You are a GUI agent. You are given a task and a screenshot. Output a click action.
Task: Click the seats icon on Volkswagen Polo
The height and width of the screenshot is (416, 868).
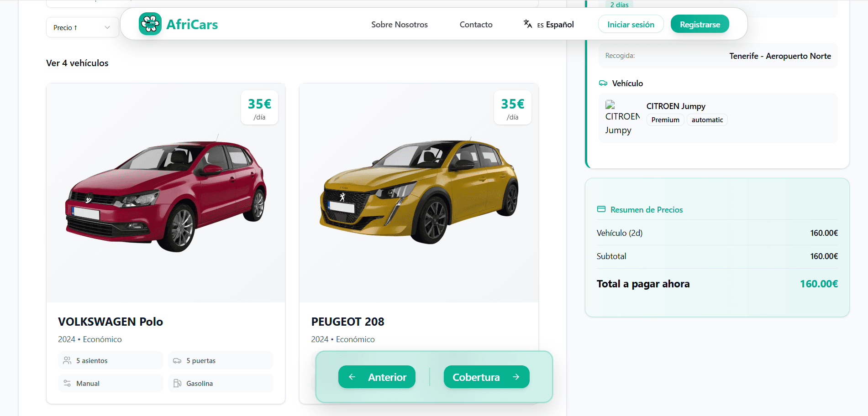click(x=67, y=360)
